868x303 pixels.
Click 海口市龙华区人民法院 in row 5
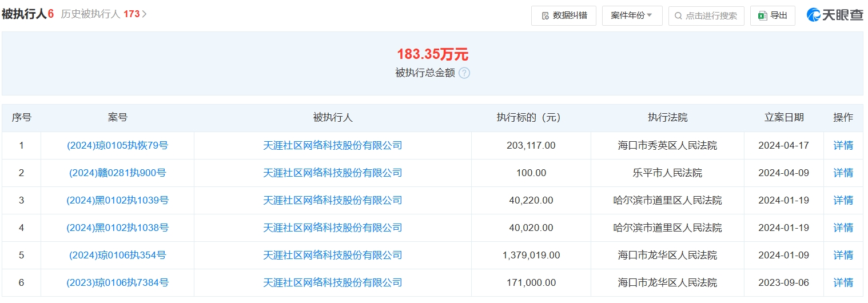[667, 256]
